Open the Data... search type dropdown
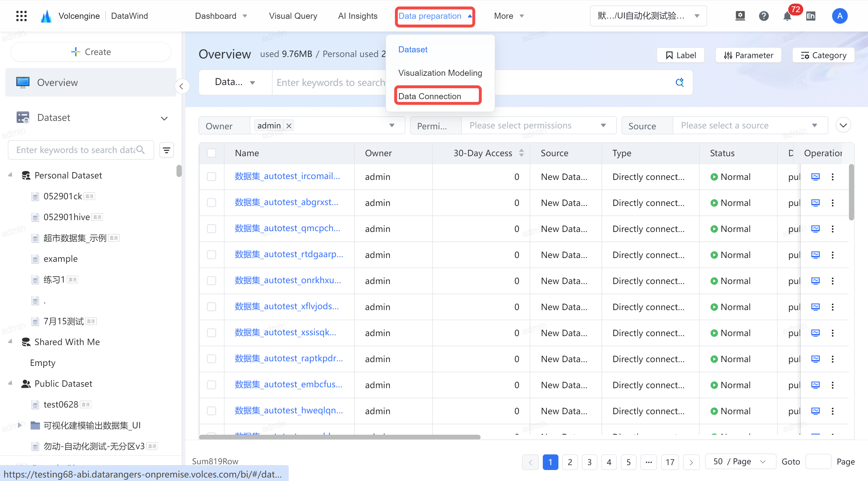Viewport: 868px width, 481px height. tap(235, 82)
